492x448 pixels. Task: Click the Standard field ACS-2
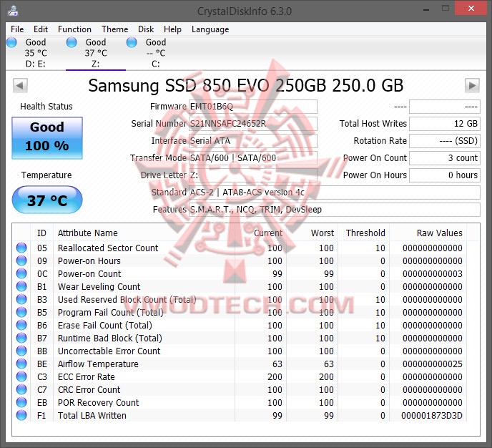click(x=335, y=192)
